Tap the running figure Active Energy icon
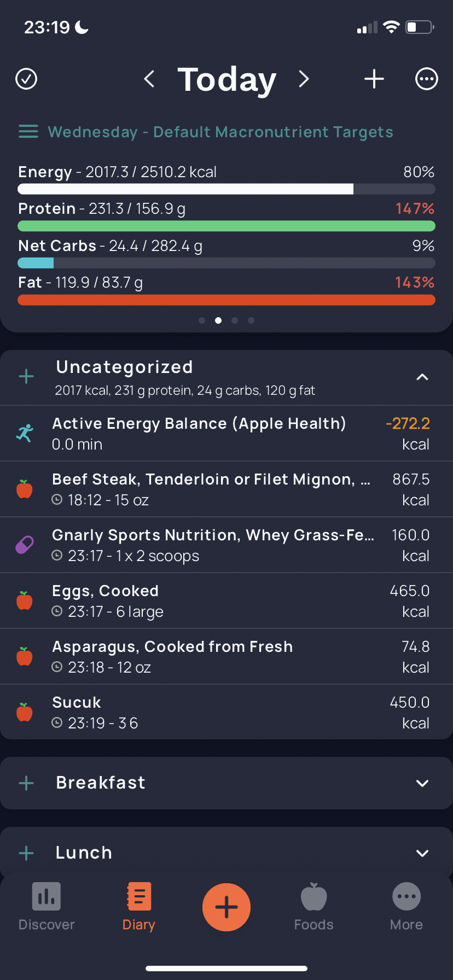Screen dimensions: 453x980 pos(25,433)
